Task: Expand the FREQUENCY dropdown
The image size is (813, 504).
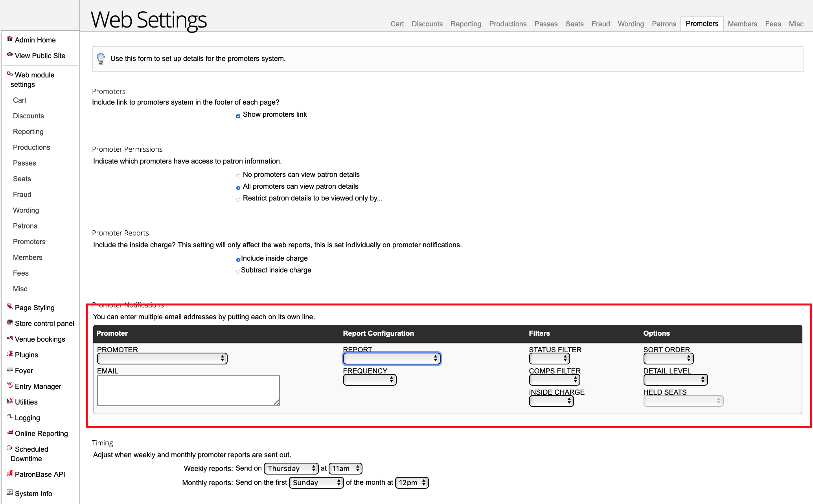Action: click(370, 380)
